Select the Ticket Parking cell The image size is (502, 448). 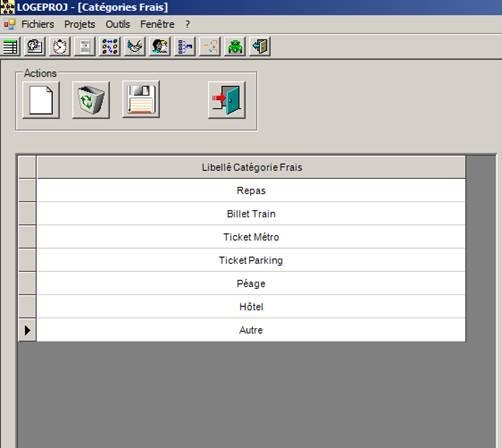point(251,260)
